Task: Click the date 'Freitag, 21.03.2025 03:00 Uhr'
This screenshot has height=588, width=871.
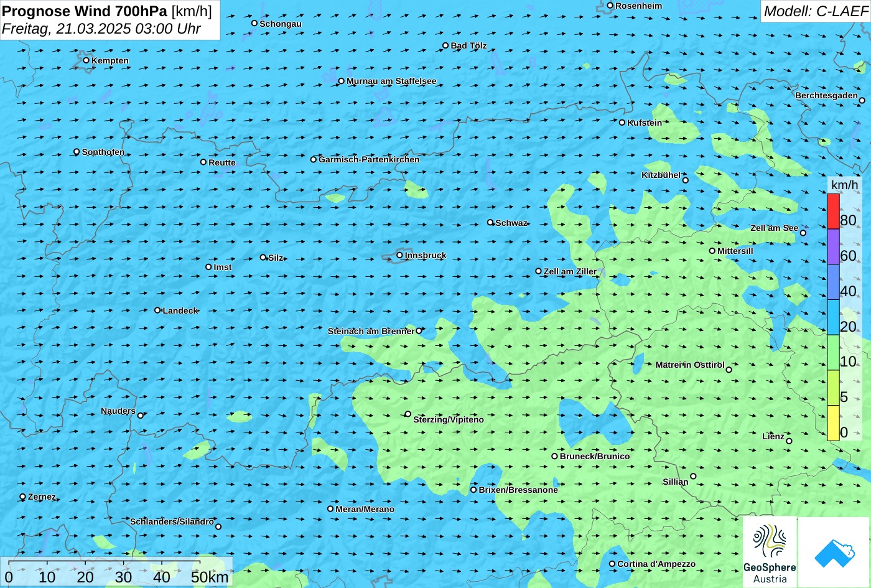Action: coord(101,29)
